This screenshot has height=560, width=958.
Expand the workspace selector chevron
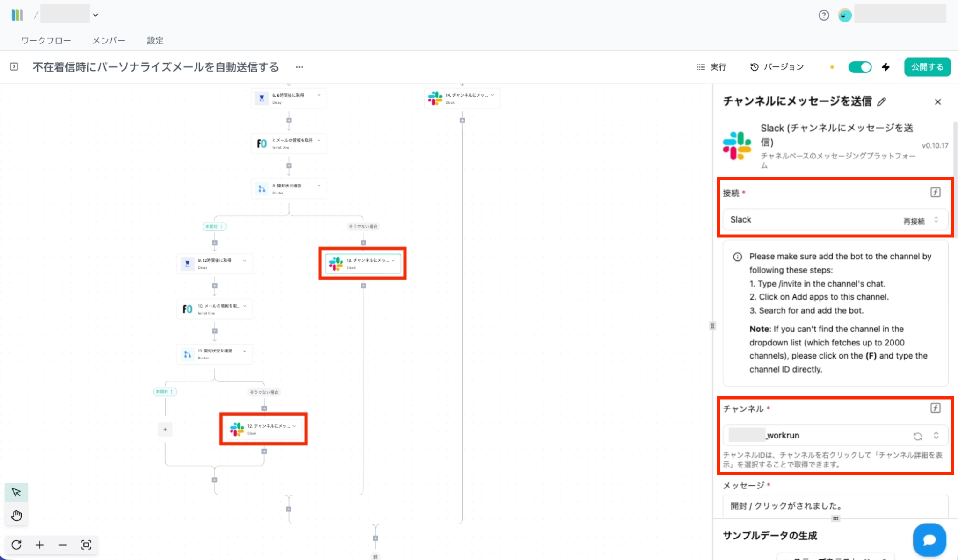coord(95,15)
